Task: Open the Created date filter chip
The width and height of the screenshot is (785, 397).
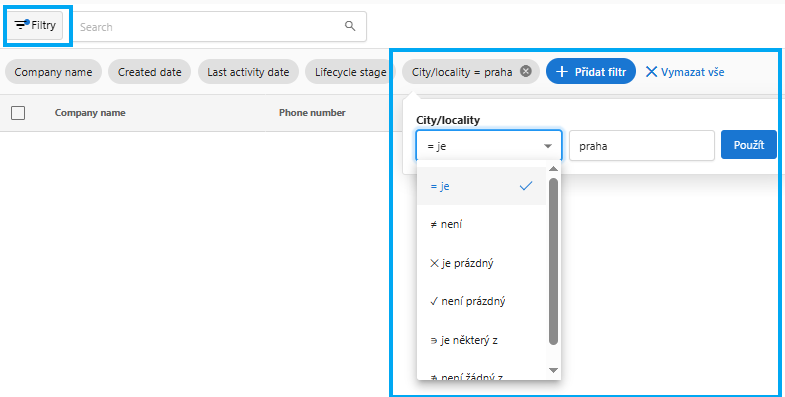Action: click(x=149, y=72)
